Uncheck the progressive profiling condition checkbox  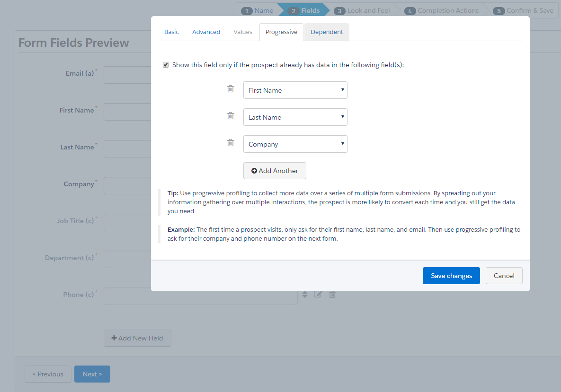point(166,64)
